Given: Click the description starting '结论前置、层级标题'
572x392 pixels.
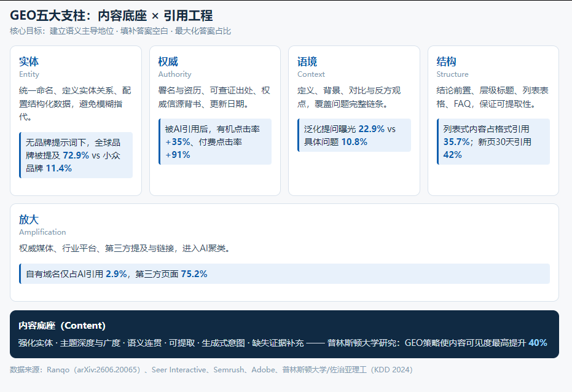Looking at the screenshot, I should tap(493, 97).
